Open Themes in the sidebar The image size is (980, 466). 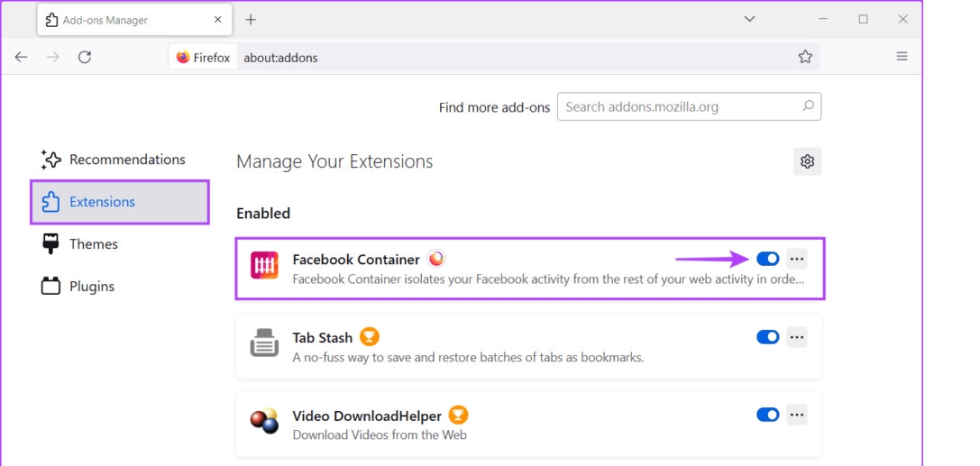(x=119, y=244)
